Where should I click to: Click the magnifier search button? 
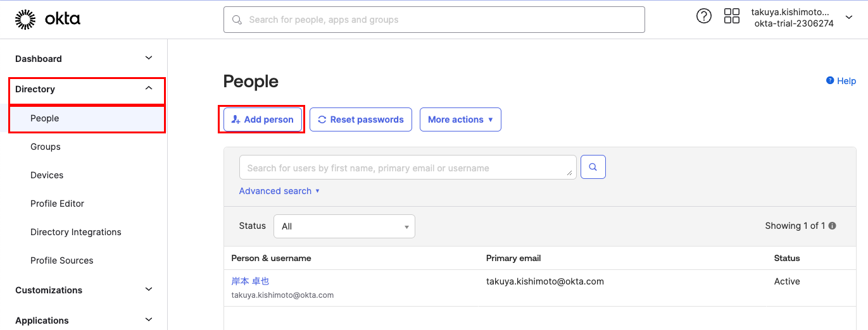[x=593, y=168]
